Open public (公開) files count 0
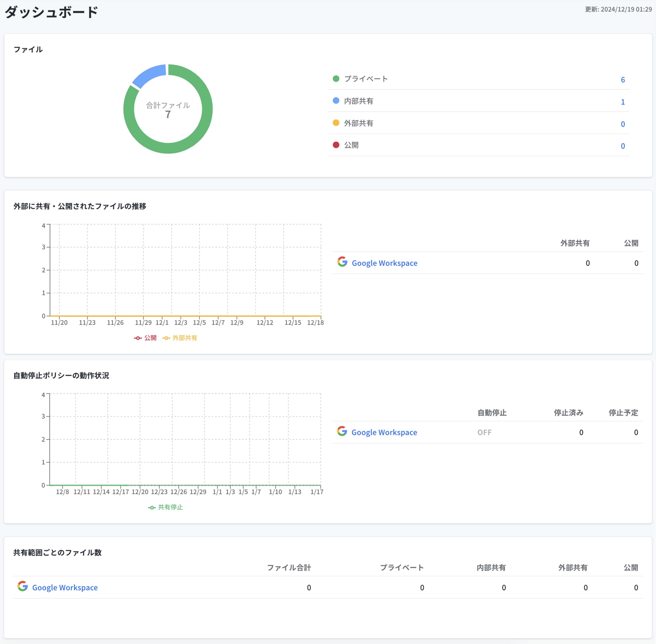 click(x=623, y=146)
